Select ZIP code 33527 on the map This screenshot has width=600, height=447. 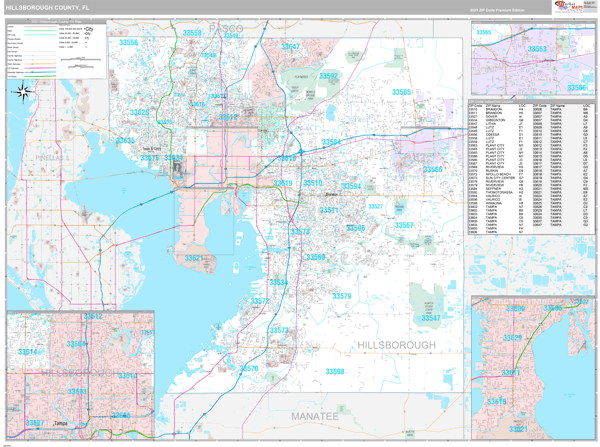point(375,206)
